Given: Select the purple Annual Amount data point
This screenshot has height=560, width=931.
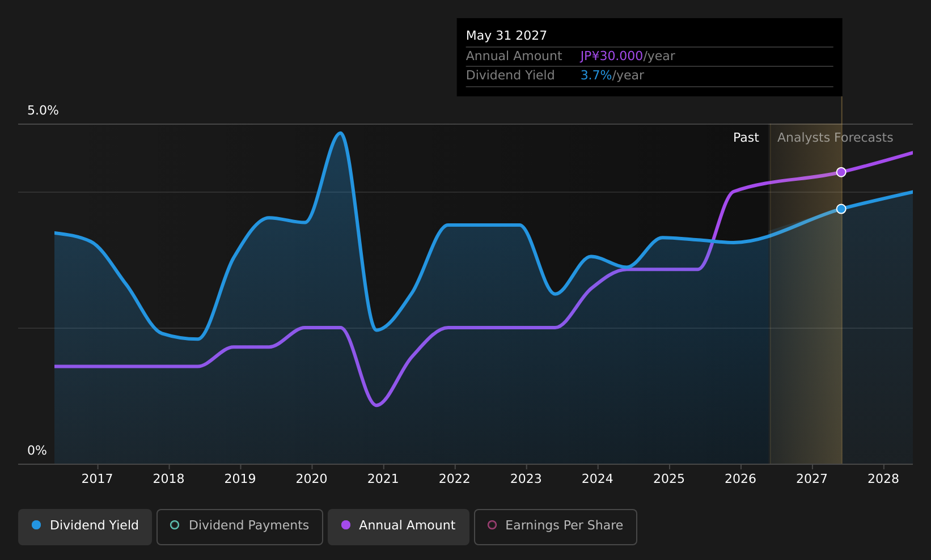Looking at the screenshot, I should click(x=841, y=172).
